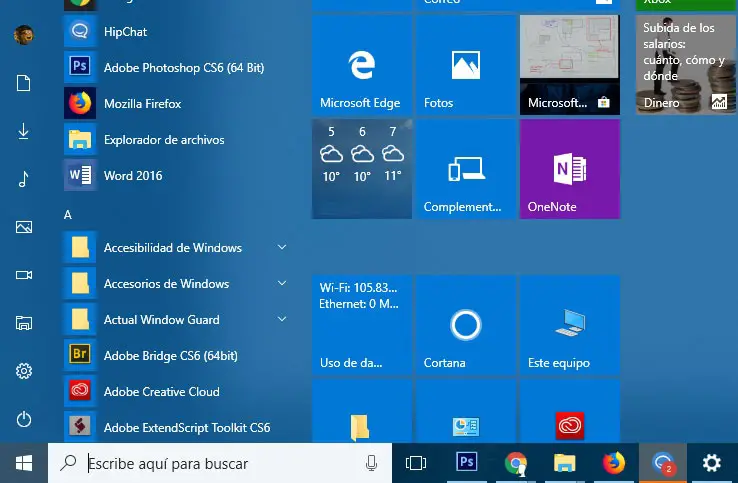738x483 pixels.
Task: Open Settings gear on the taskbar
Action: pyautogui.click(x=712, y=463)
